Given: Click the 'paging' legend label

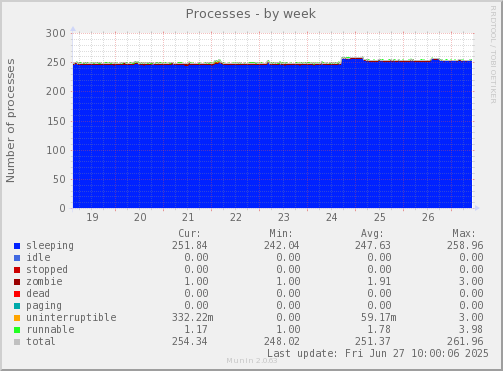Looking at the screenshot, I should pos(44,306).
